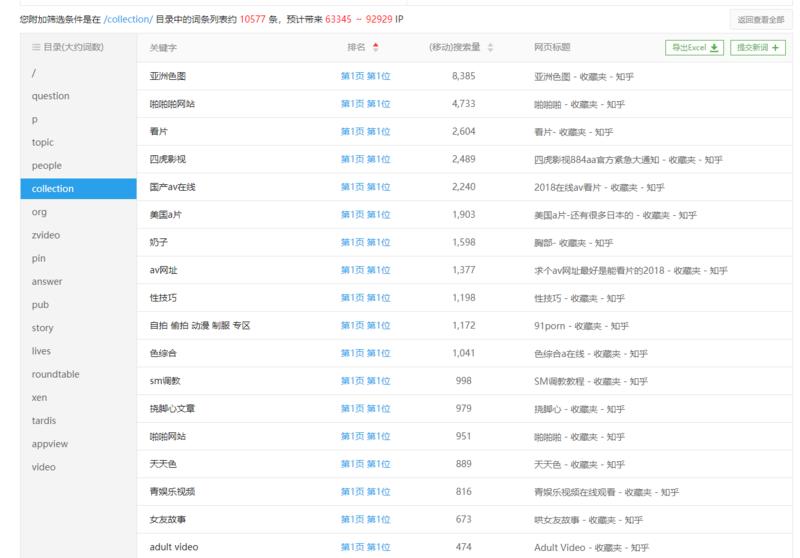
Task: Select the xen directory
Action: (39, 397)
